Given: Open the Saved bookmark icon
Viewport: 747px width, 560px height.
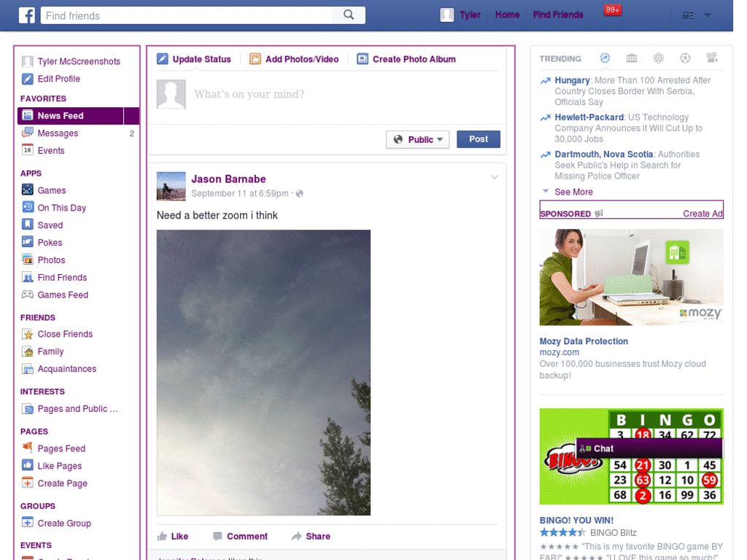Looking at the screenshot, I should (x=28, y=225).
